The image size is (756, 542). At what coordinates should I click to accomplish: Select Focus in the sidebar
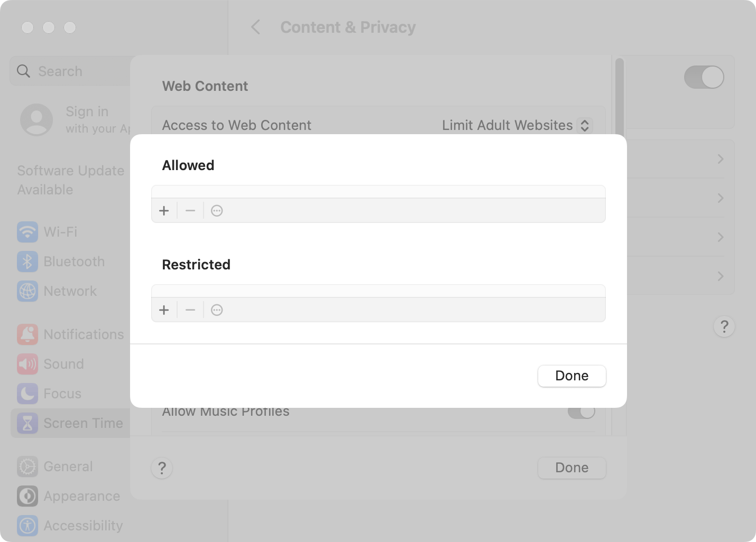(x=27, y=394)
